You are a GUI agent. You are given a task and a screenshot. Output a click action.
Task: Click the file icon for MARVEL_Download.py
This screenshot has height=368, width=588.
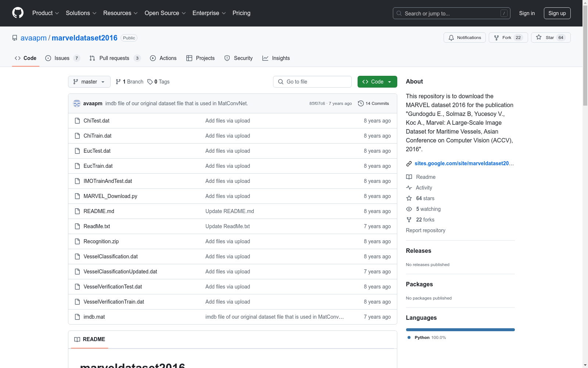77,196
